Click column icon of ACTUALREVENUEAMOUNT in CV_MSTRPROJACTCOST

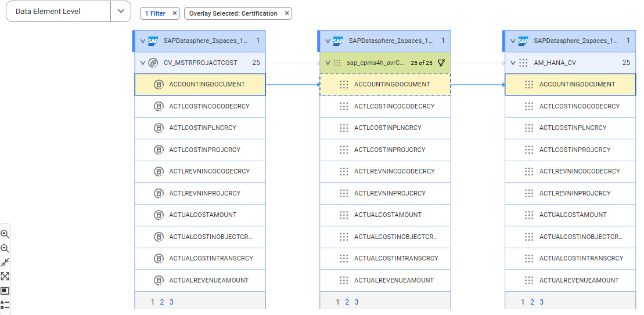[x=159, y=281]
